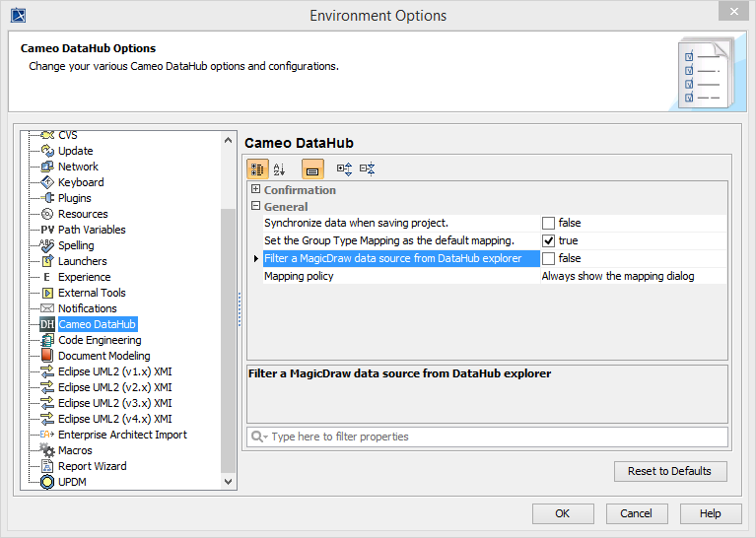Image resolution: width=756 pixels, height=538 pixels.
Task: Expand the Confirmation property group
Action: (x=256, y=190)
